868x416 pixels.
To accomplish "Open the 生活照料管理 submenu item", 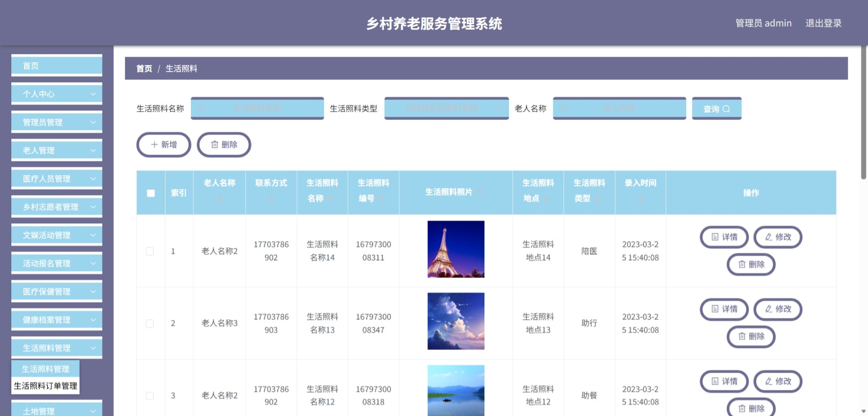I will [x=45, y=369].
